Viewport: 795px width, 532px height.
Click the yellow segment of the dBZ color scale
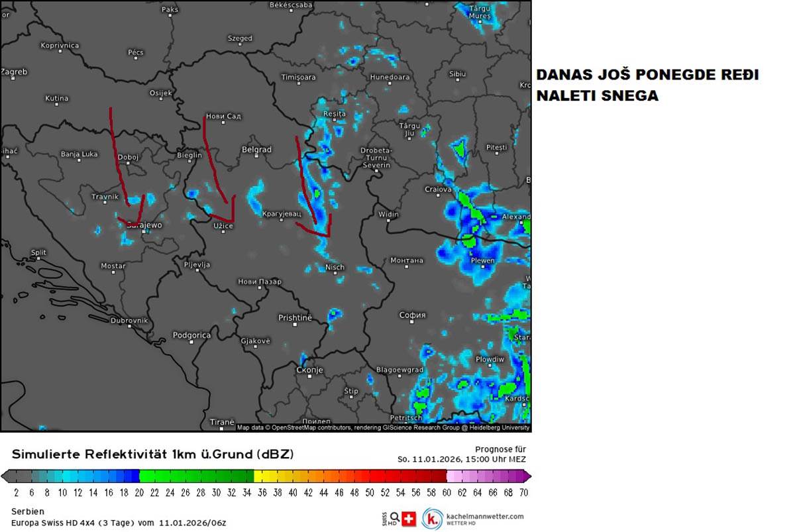coord(278,476)
